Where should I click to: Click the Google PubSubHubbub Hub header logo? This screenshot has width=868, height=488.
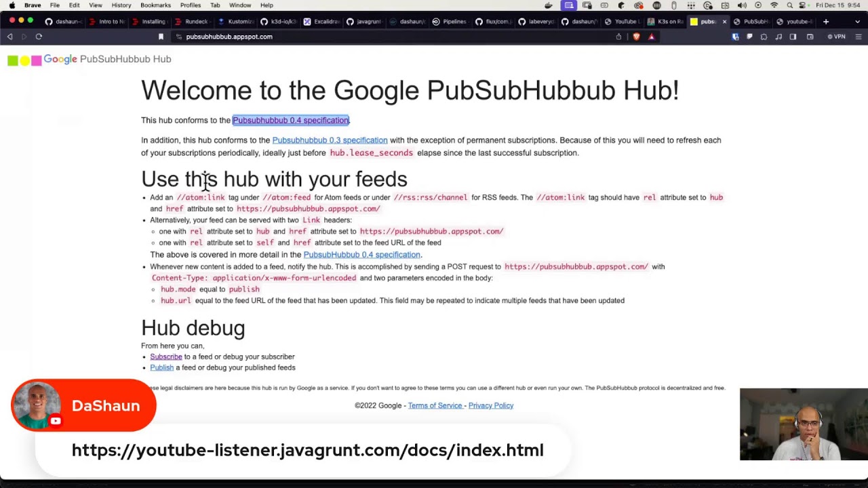107,59
